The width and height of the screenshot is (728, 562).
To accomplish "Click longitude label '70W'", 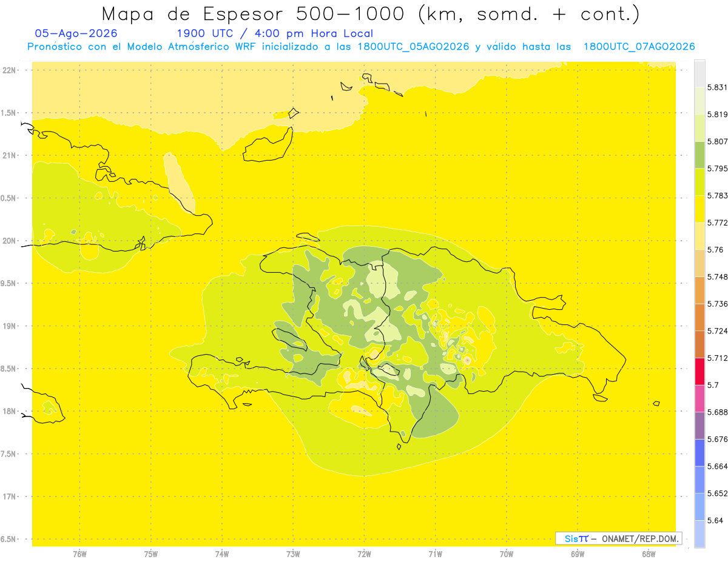I will (x=507, y=554).
